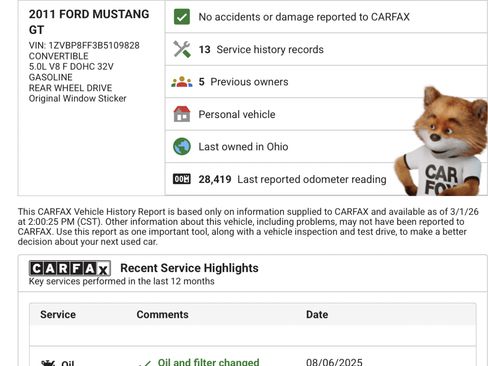Click the REAR WHEEL DRIVE text
The height and width of the screenshot is (366, 488).
pos(70,88)
